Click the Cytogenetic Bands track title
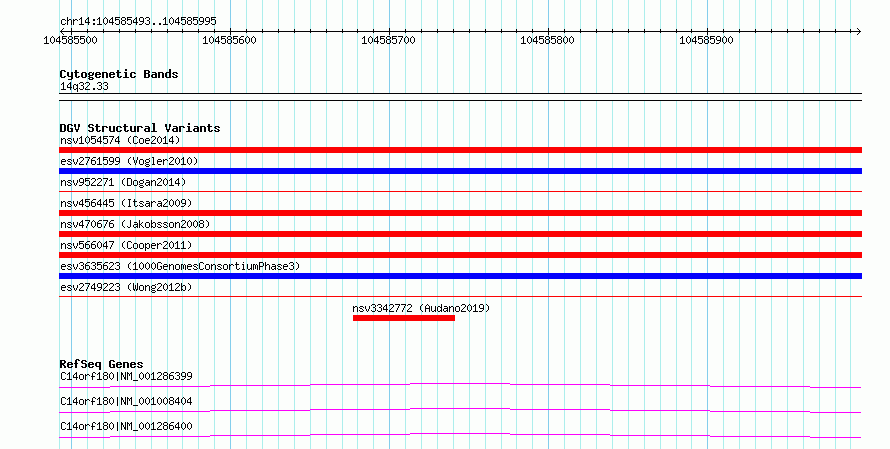 (119, 74)
